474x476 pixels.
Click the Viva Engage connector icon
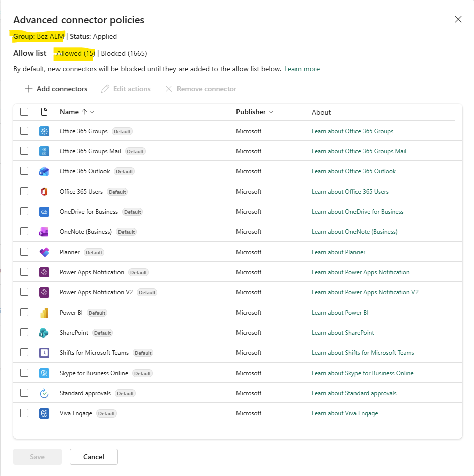(44, 413)
